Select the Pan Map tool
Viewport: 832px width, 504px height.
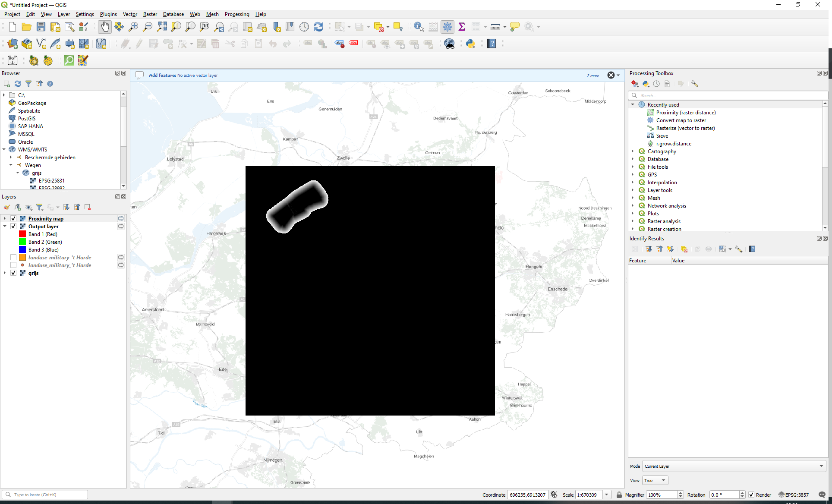click(x=105, y=26)
